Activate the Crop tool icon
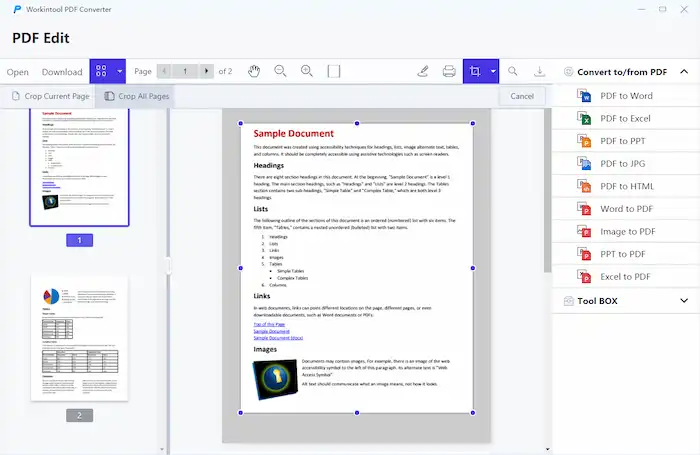This screenshot has height=455, width=700. tap(475, 71)
